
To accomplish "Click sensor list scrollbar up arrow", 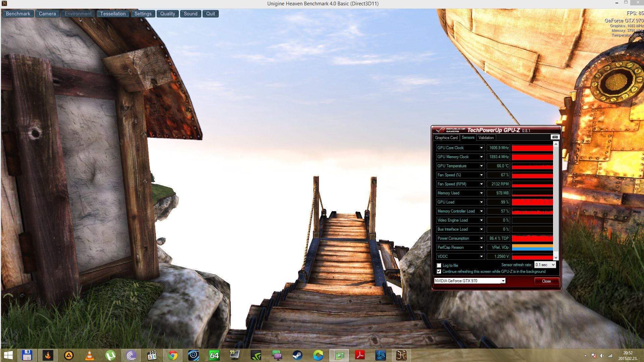I will click(556, 144).
